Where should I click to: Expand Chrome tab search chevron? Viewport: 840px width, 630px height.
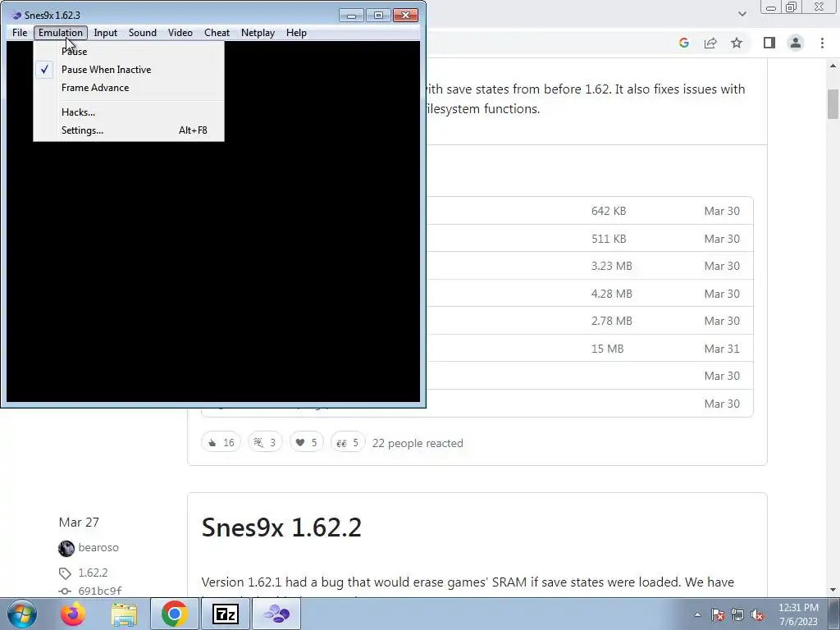(742, 14)
